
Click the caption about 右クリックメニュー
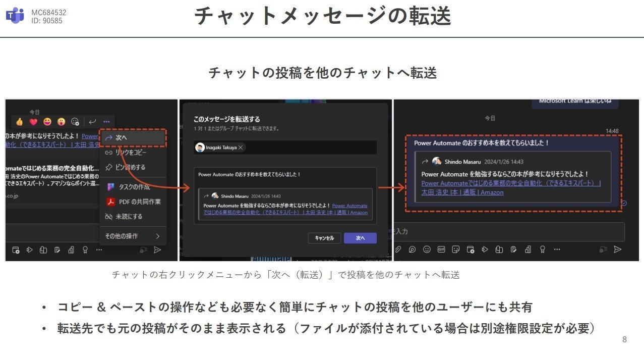tap(285, 275)
